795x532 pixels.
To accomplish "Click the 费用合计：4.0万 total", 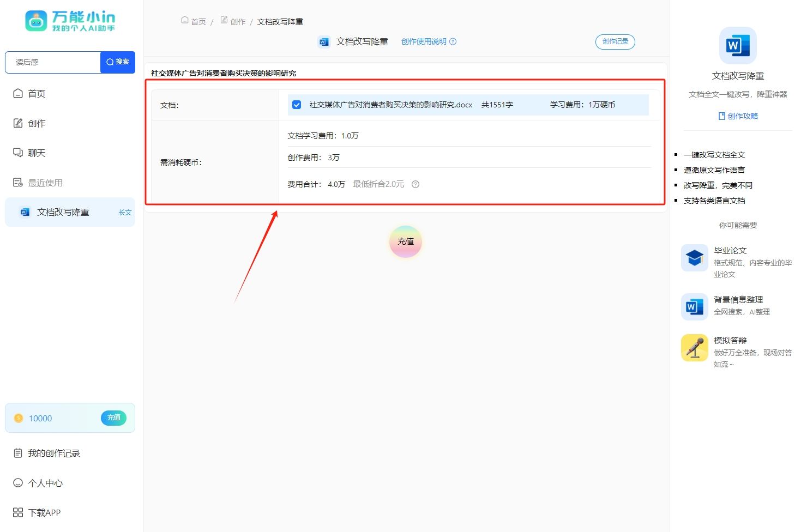I will [316, 184].
